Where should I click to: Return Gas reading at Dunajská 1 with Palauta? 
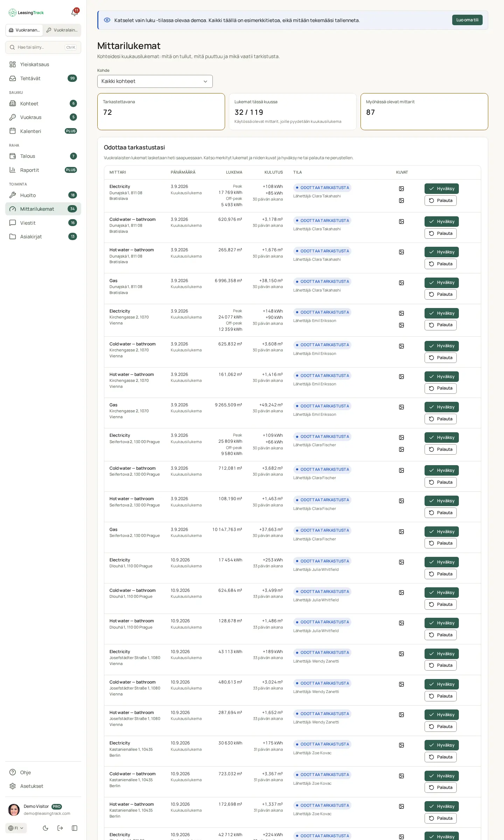coord(440,294)
